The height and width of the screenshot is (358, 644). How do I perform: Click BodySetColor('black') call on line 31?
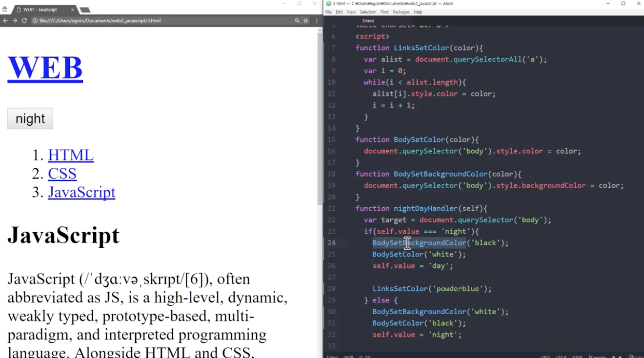[x=419, y=323]
